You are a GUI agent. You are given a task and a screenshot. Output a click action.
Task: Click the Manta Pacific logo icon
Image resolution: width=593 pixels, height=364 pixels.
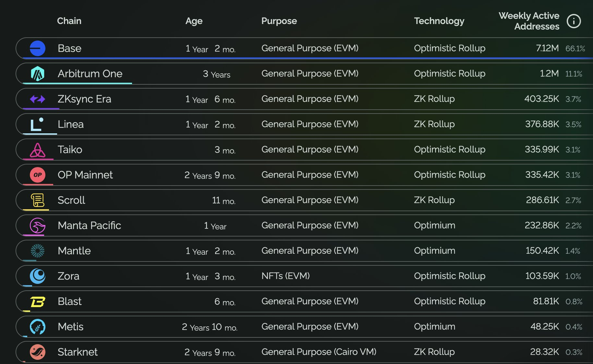(x=38, y=225)
